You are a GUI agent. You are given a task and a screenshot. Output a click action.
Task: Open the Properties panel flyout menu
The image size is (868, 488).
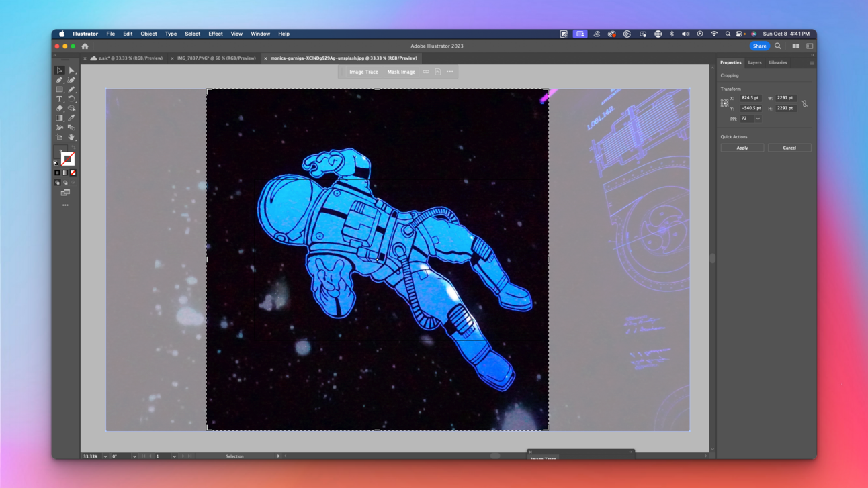(x=812, y=62)
